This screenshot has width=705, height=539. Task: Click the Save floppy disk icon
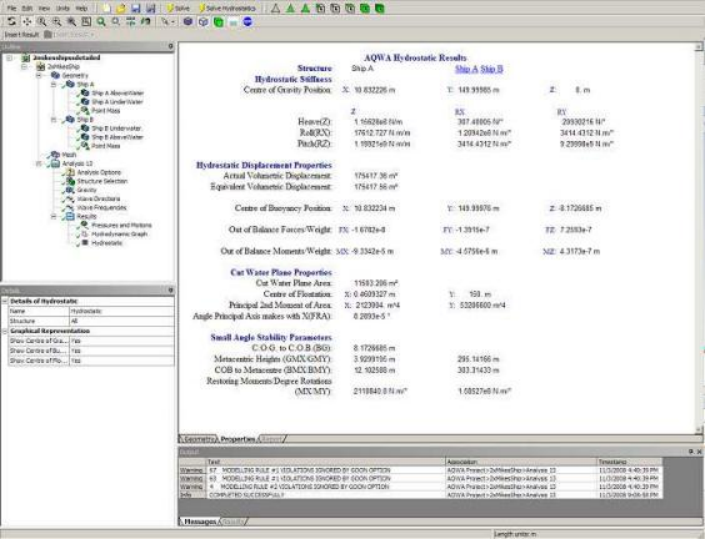136,8
